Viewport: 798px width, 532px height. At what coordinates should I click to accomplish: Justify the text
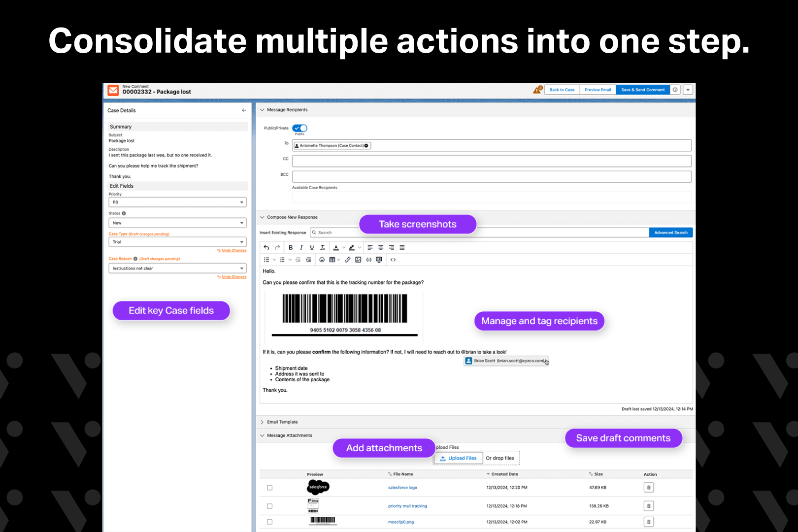pyautogui.click(x=402, y=248)
